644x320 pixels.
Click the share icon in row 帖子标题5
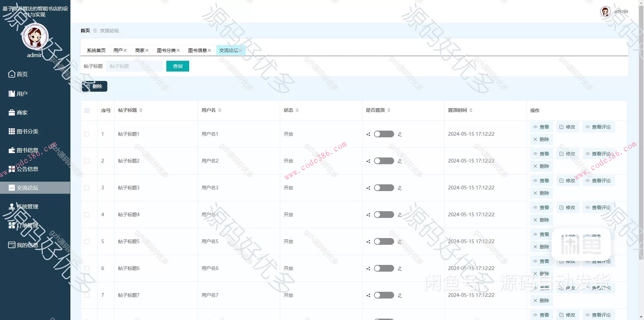point(368,242)
